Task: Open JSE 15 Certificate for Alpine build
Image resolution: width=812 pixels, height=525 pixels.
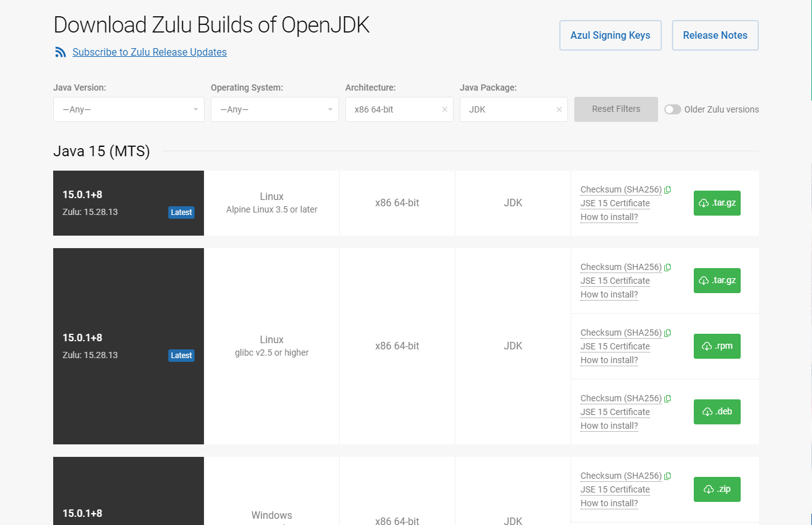Action: click(615, 203)
